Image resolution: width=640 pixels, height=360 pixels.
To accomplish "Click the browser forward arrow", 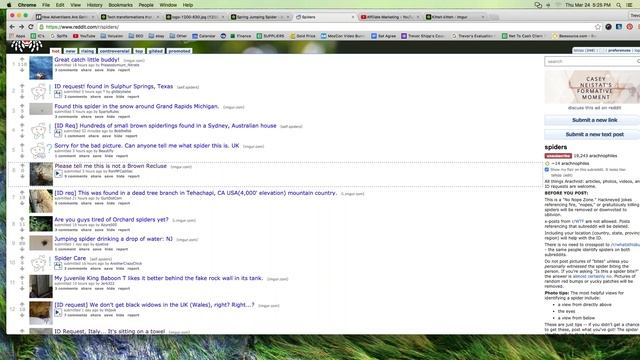I will tap(21, 27).
